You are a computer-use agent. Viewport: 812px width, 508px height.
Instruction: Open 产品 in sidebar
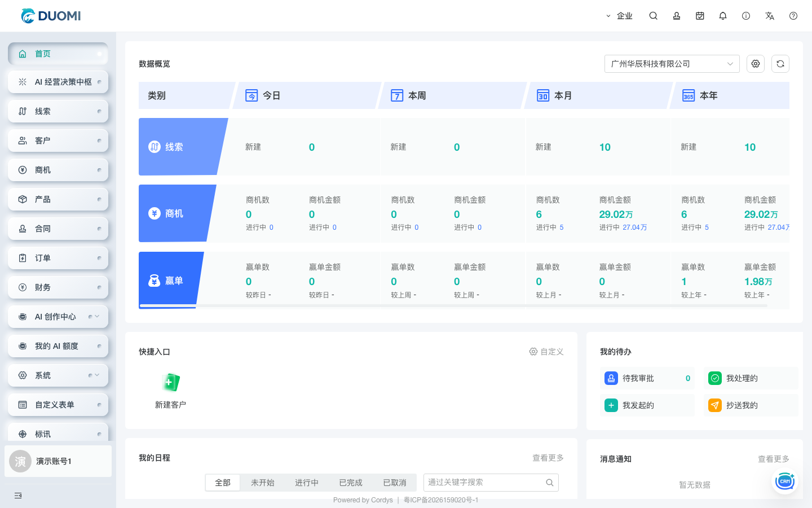[58, 199]
